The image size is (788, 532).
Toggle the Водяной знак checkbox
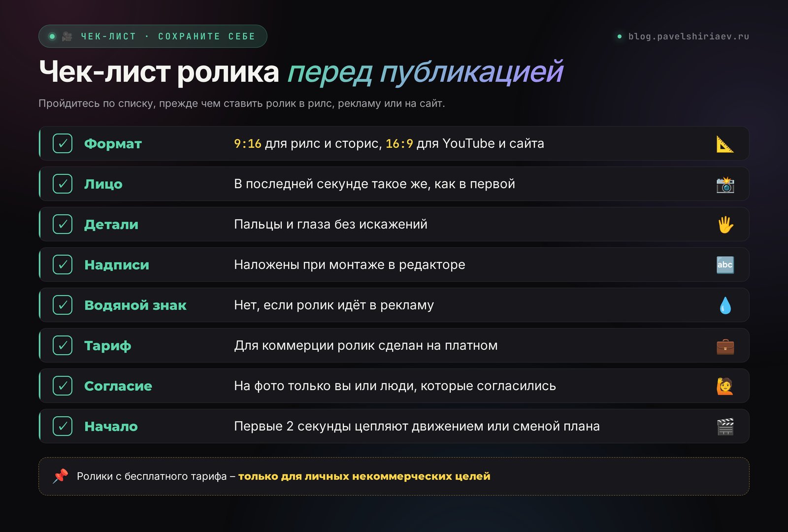click(63, 305)
